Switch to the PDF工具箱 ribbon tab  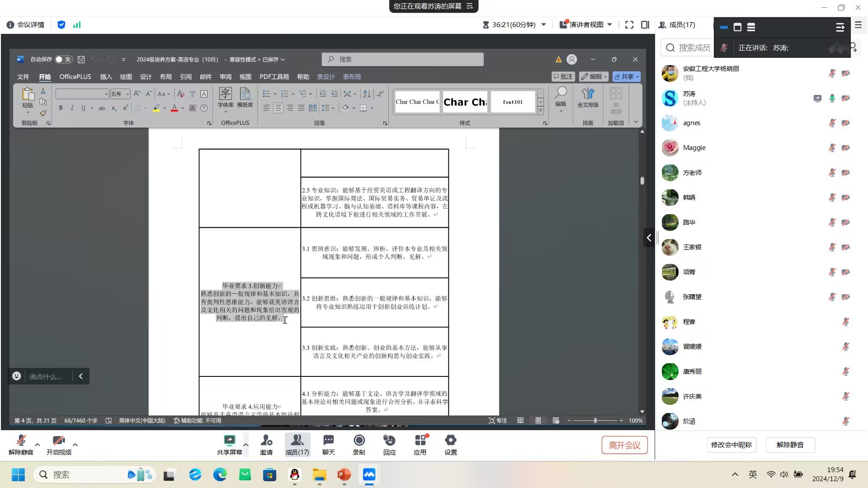coord(274,77)
